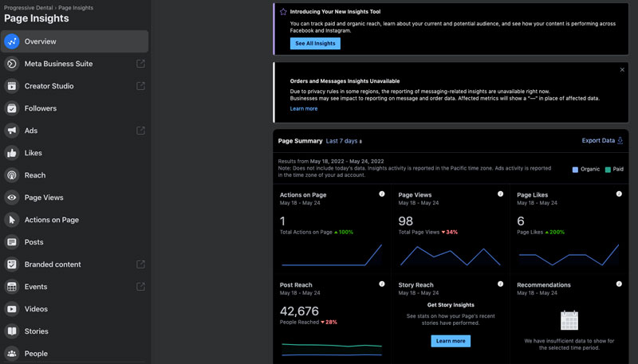Open Page Views section

[74, 198]
